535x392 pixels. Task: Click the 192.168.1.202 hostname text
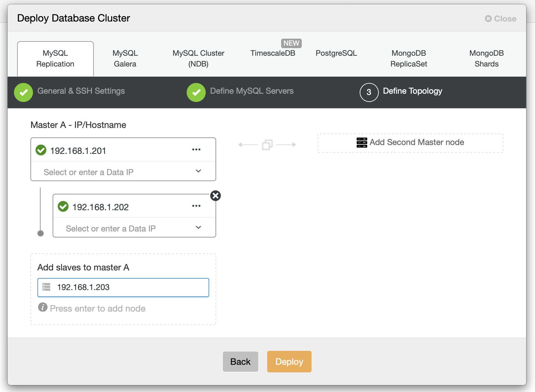[x=100, y=207]
